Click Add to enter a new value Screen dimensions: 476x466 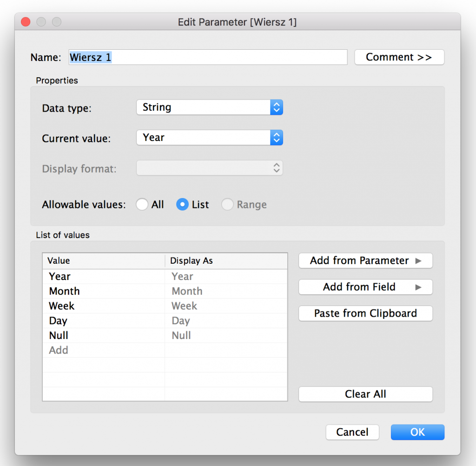coord(59,350)
